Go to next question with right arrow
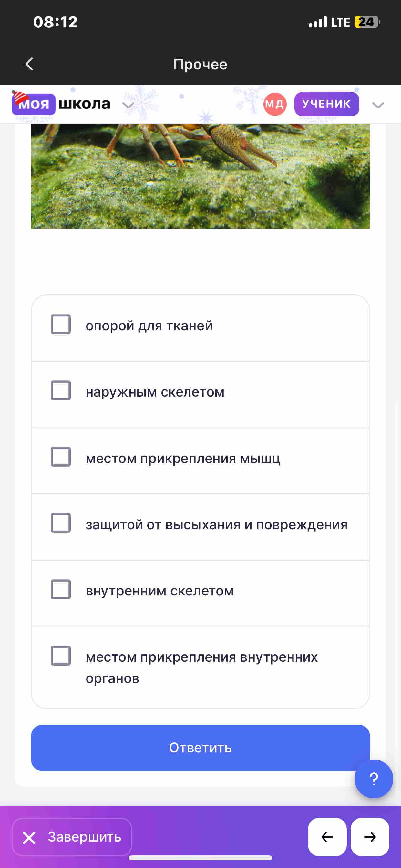This screenshot has height=868, width=401. (370, 837)
